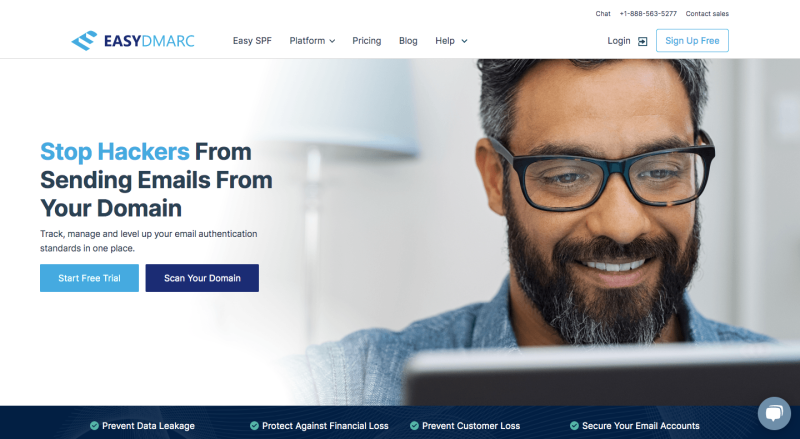This screenshot has height=439, width=800.
Task: Open the Chat link in top bar
Action: pyautogui.click(x=603, y=14)
